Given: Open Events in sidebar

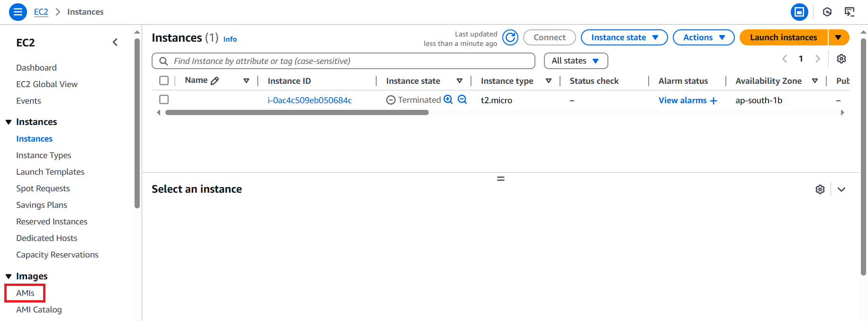Looking at the screenshot, I should pyautogui.click(x=28, y=101).
